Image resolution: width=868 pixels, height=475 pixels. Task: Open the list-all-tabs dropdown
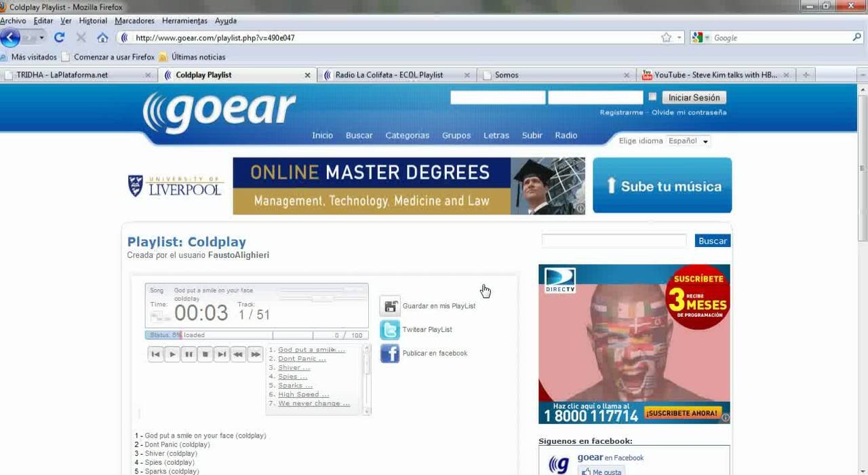pyautogui.click(x=863, y=75)
